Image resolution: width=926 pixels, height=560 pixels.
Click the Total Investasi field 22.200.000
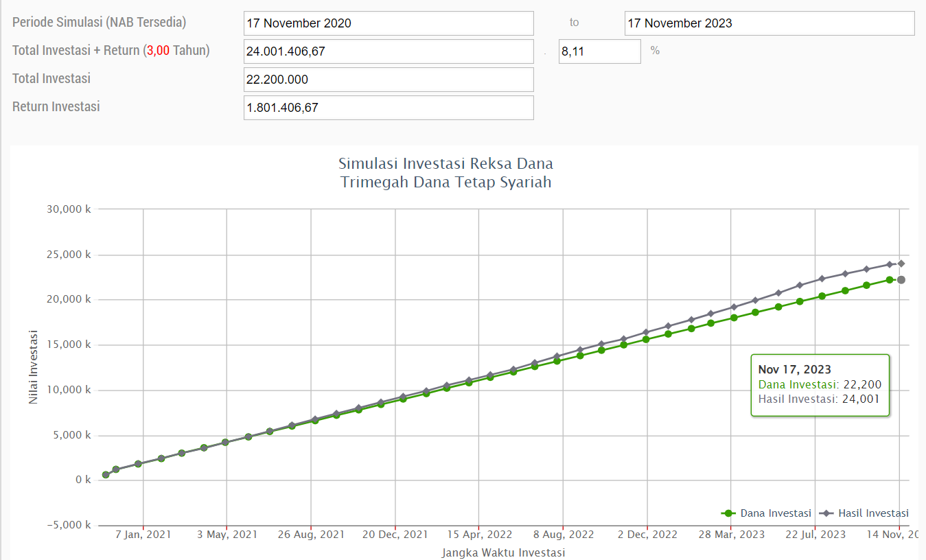coord(389,80)
